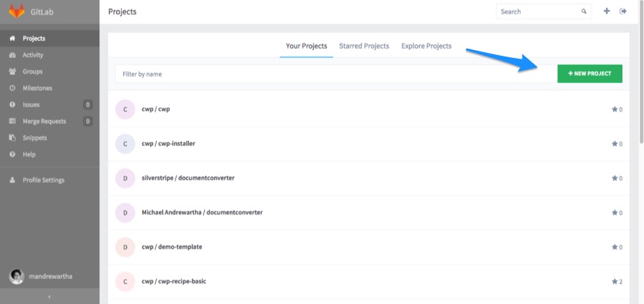Viewport: 644px width, 304px height.
Task: Click the star icon for cwp / cwp-recipe-basic
Action: (x=615, y=282)
